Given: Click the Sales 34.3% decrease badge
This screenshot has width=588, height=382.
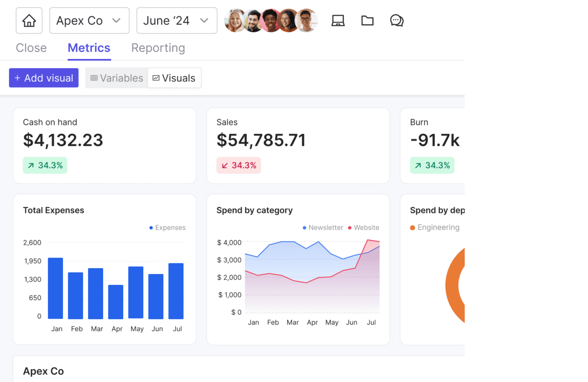Looking at the screenshot, I should pyautogui.click(x=238, y=165).
